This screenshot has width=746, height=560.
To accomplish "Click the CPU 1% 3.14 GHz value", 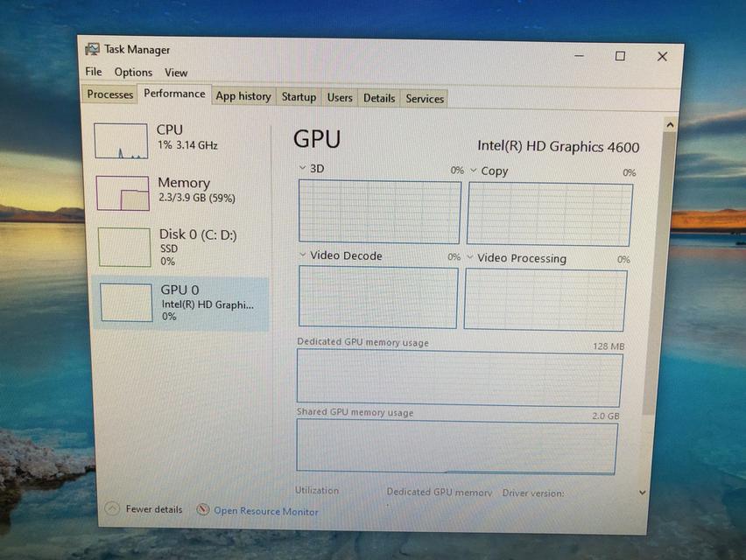I will click(x=187, y=145).
